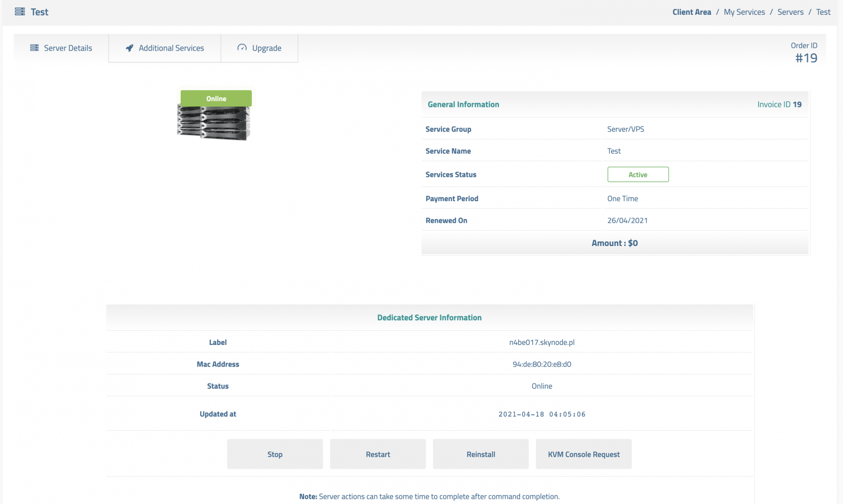Restart the dedicated server
Screen dimensions: 843x504
tap(378, 454)
